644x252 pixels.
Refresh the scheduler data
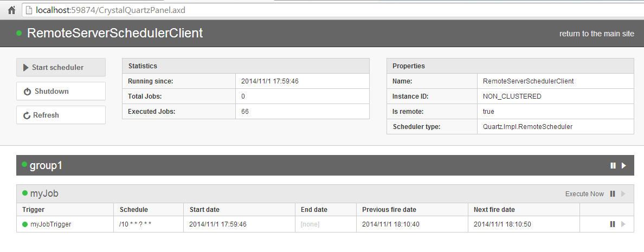click(x=61, y=115)
